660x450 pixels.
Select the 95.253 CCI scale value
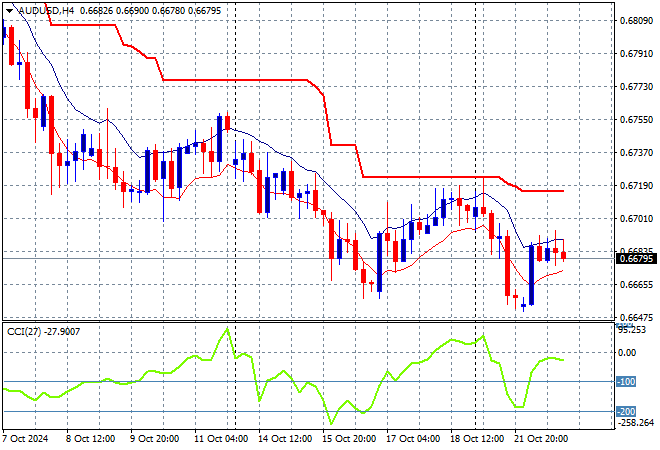click(x=632, y=330)
